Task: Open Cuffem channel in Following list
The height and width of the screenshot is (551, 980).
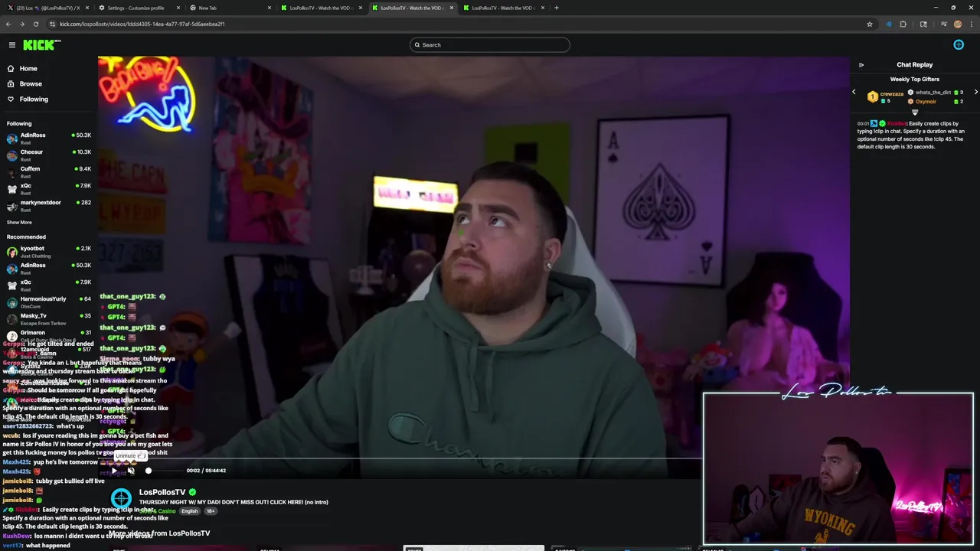Action: (48, 172)
